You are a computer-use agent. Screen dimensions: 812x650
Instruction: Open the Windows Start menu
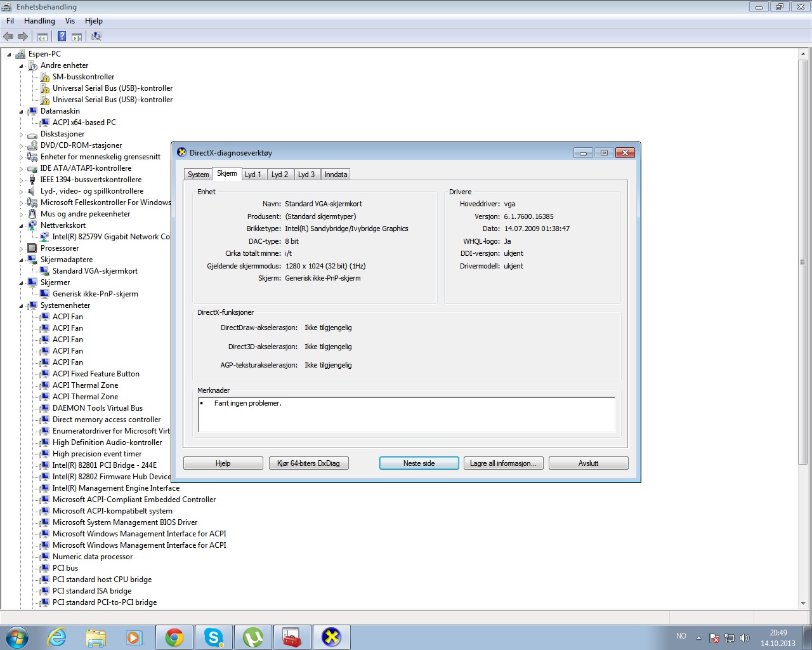pos(16,637)
